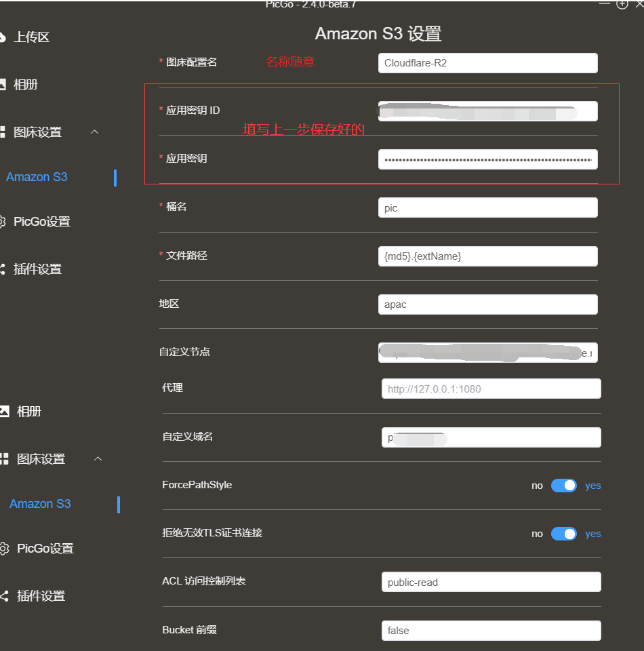This screenshot has width=644, height=651.
Task: Open the lower 插件设置 plugin settings
Action: click(41, 596)
